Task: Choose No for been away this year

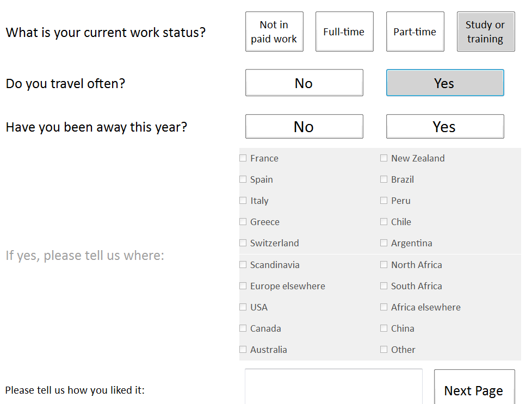Action: [304, 127]
